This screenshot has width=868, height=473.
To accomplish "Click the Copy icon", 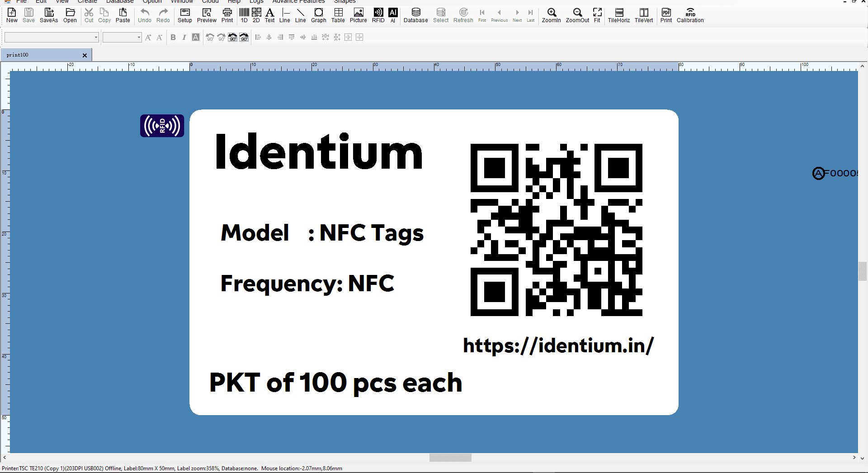I will [x=104, y=15].
